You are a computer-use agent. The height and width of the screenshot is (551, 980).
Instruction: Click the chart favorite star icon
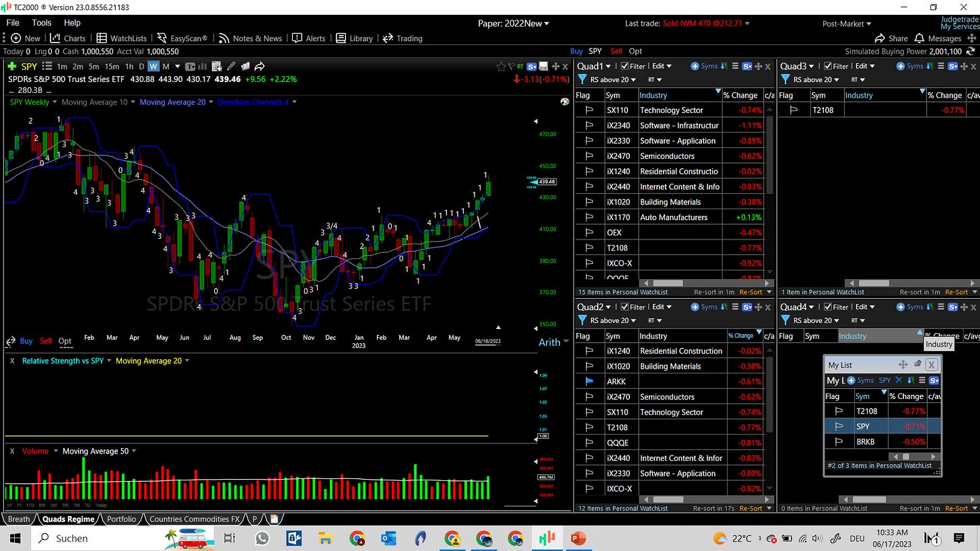point(501,66)
